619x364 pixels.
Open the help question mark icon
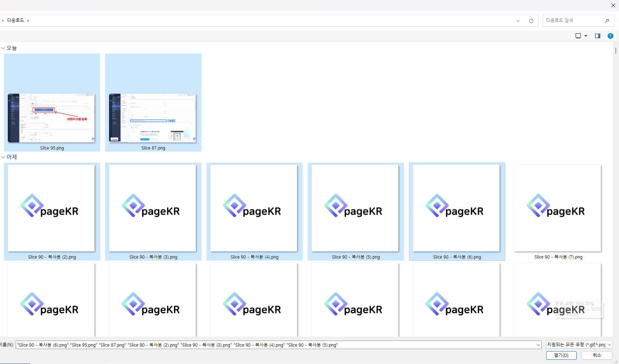610,36
